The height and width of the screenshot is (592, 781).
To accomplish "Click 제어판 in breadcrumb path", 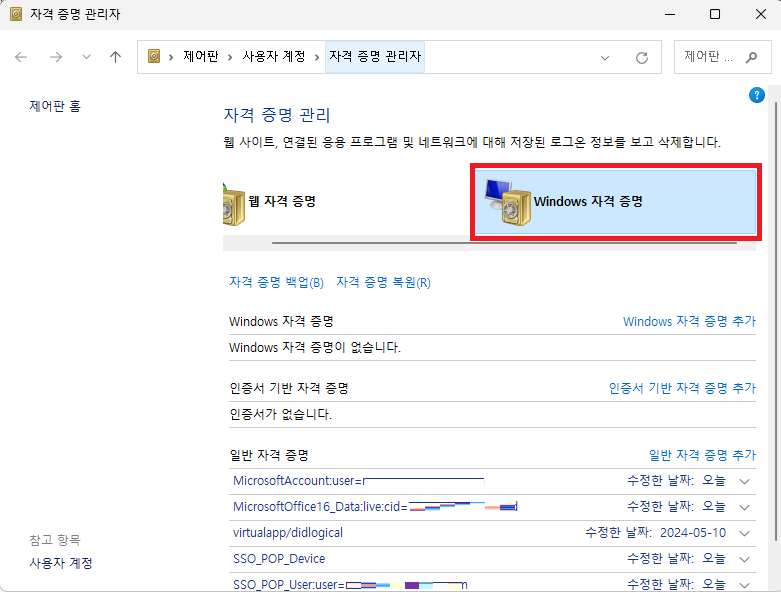I will (x=201, y=56).
